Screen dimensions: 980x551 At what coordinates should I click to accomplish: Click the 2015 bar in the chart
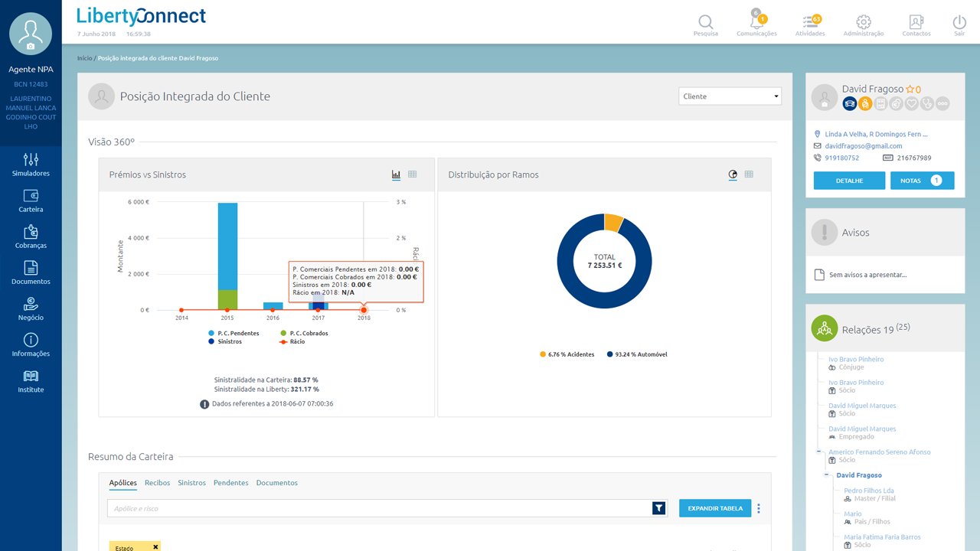coord(227,256)
